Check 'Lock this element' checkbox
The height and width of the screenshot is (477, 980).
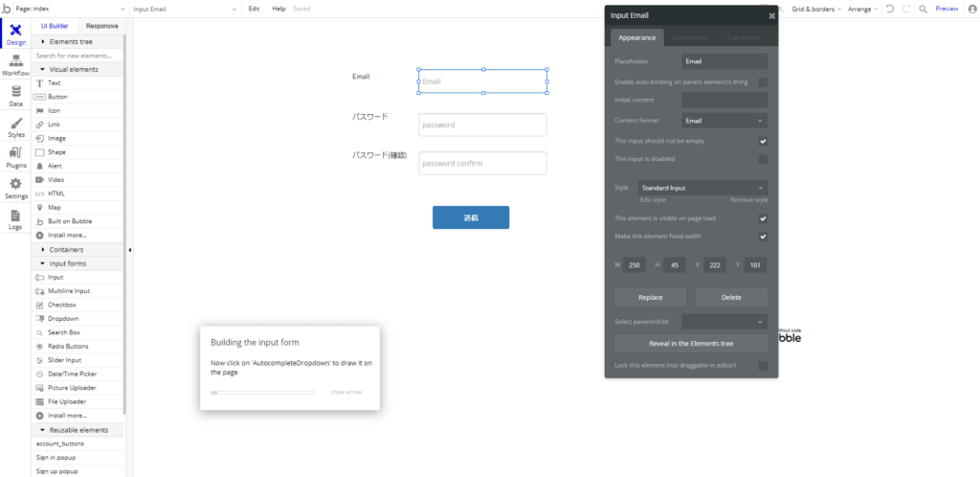pyautogui.click(x=763, y=365)
